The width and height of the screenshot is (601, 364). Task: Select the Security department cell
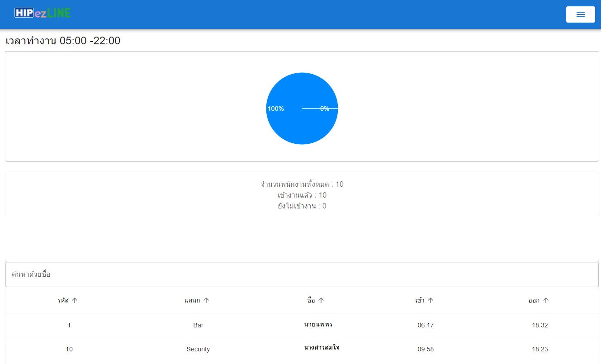coord(198,349)
